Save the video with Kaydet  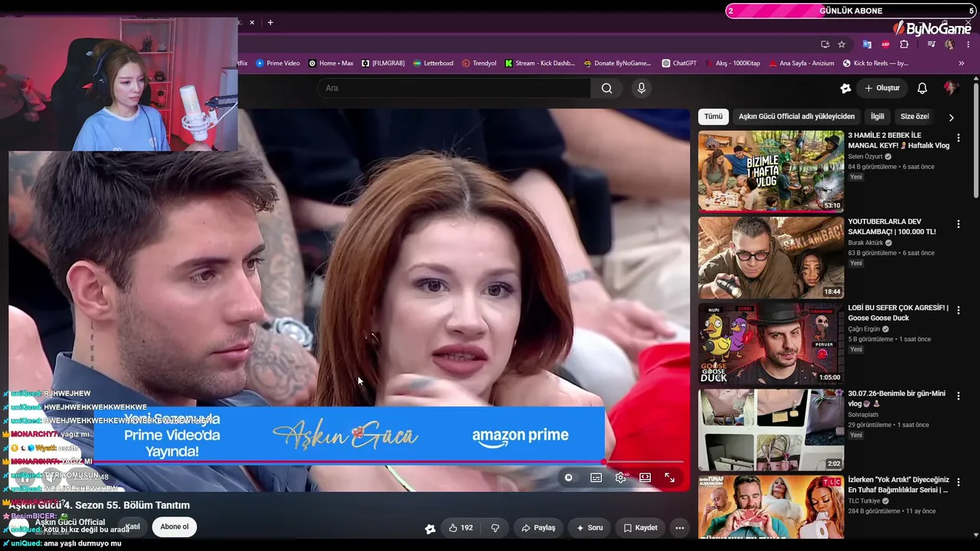[640, 528]
